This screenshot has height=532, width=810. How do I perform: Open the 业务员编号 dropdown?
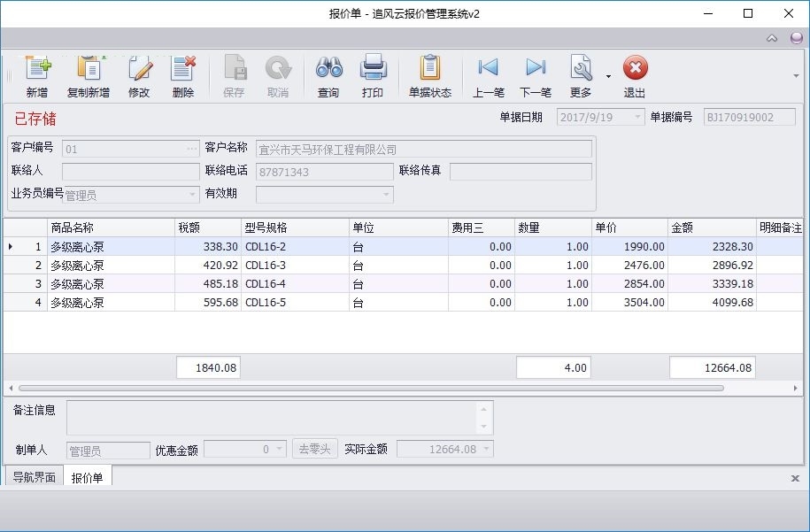point(192,195)
